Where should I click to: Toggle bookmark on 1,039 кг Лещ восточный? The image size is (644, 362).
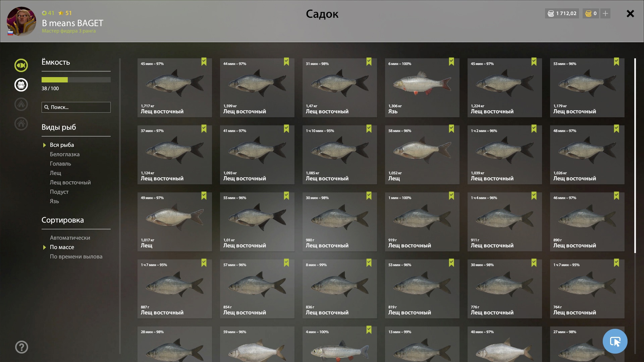coord(534,129)
